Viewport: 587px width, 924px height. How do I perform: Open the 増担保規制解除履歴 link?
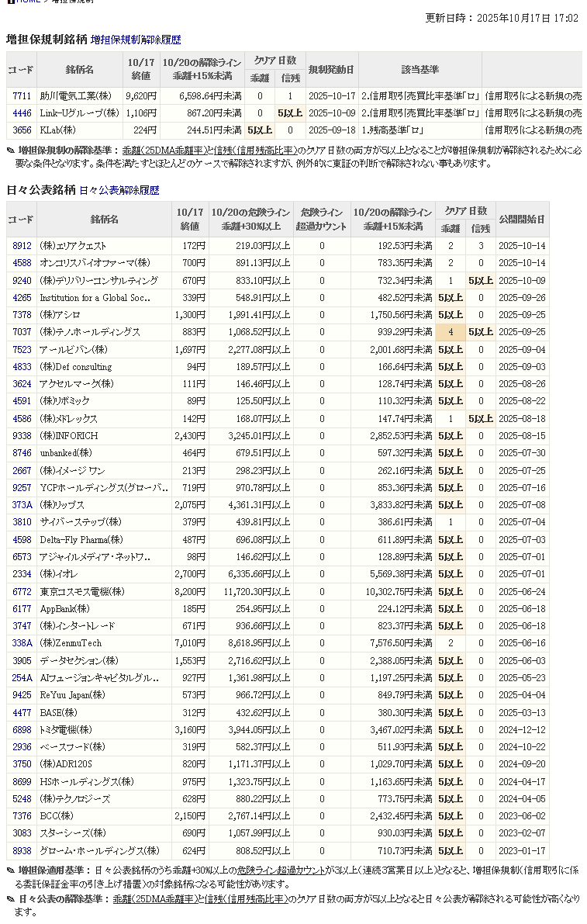[x=136, y=39]
